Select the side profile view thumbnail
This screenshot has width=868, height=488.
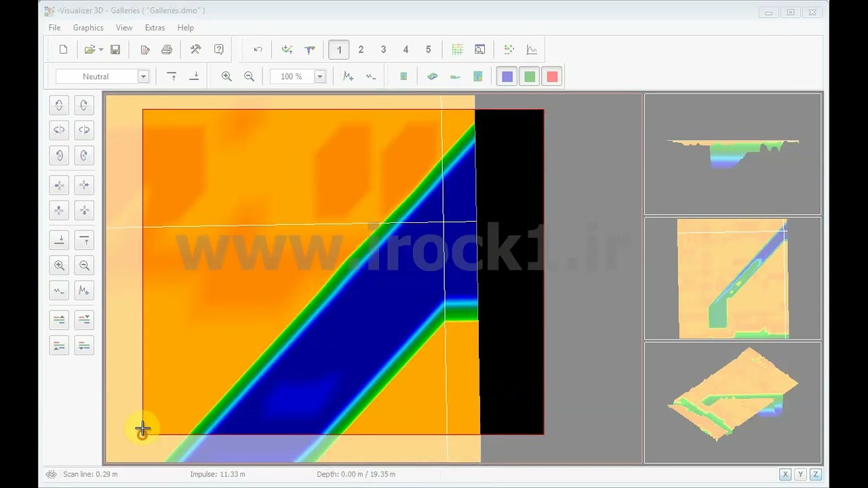pos(732,154)
